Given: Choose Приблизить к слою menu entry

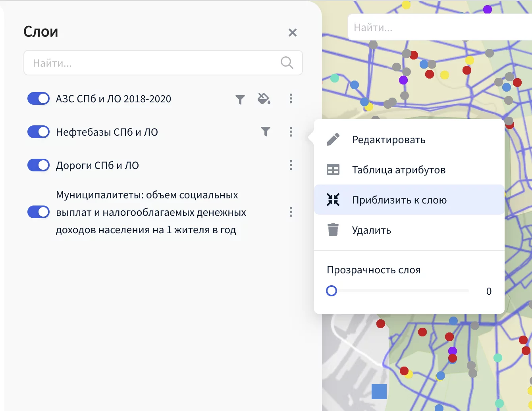Looking at the screenshot, I should tap(399, 200).
